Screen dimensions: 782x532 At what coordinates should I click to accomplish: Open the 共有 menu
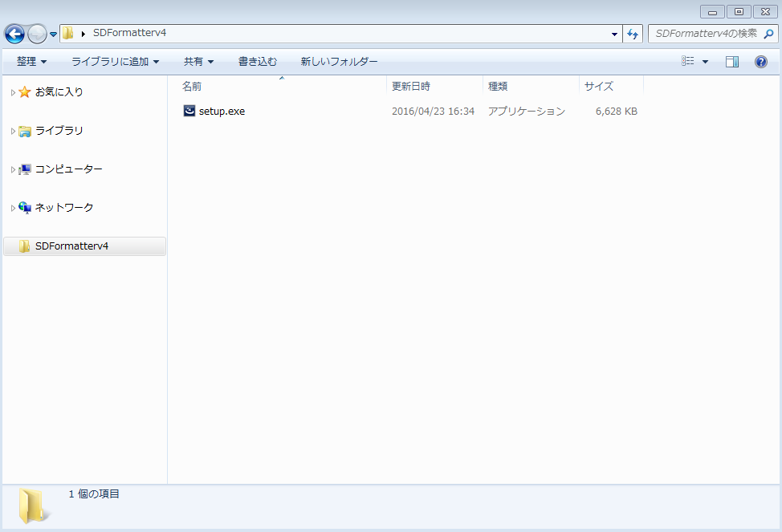click(x=198, y=61)
